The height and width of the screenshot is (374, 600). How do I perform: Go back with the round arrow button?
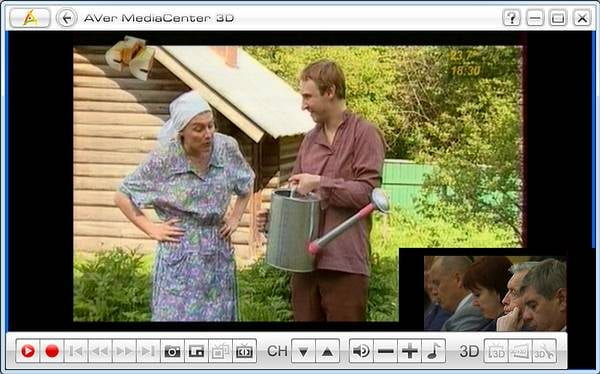(67, 18)
